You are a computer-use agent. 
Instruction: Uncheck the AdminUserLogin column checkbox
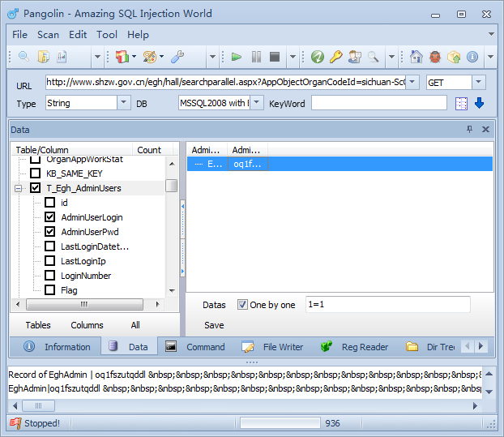tap(49, 217)
